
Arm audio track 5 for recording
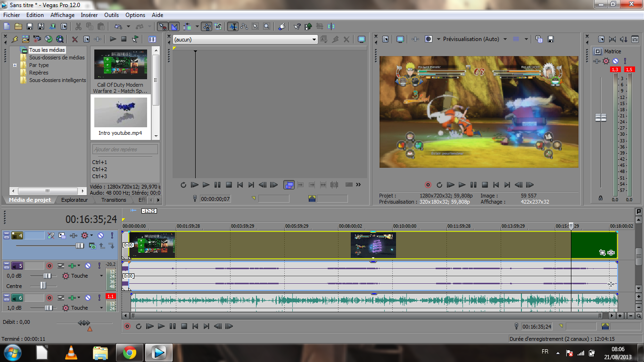pyautogui.click(x=49, y=266)
